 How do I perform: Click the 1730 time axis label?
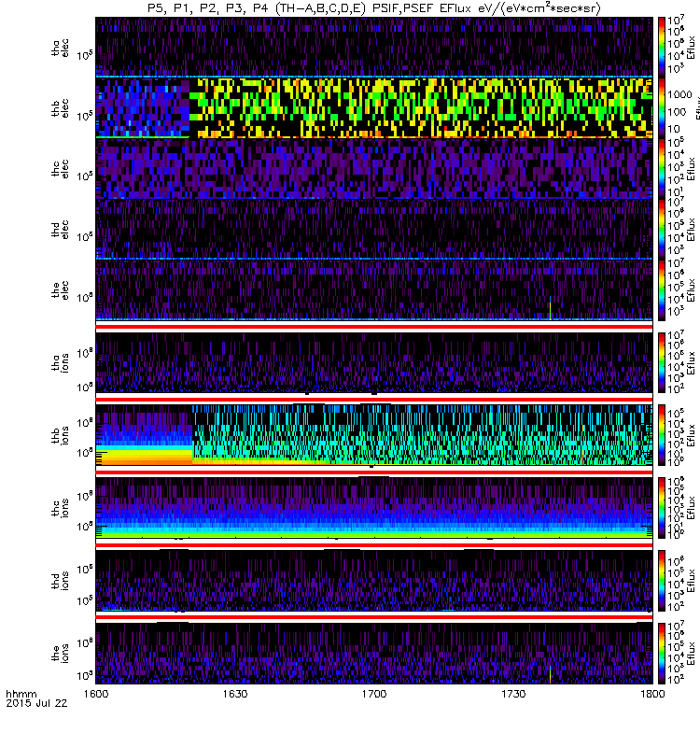coord(513,693)
